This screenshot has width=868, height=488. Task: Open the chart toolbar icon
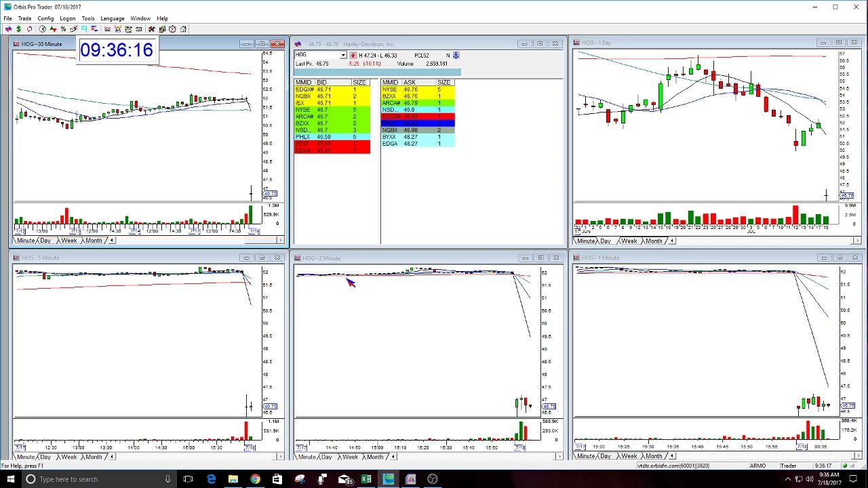107,29
